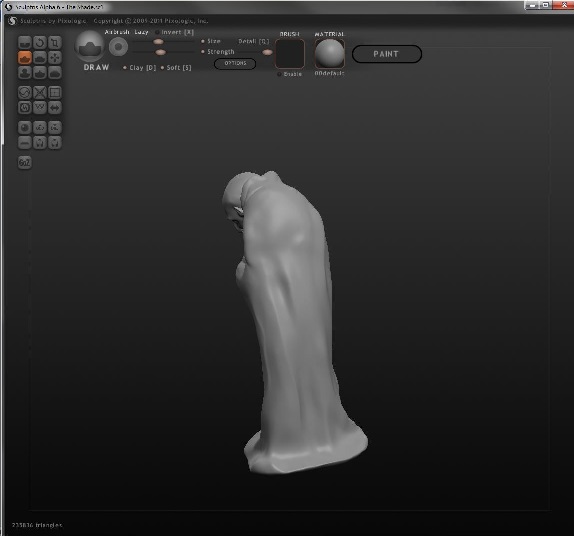Viewport: 574px width, 536px height.
Task: Select the Inflate brush icon
Action: 25,72
